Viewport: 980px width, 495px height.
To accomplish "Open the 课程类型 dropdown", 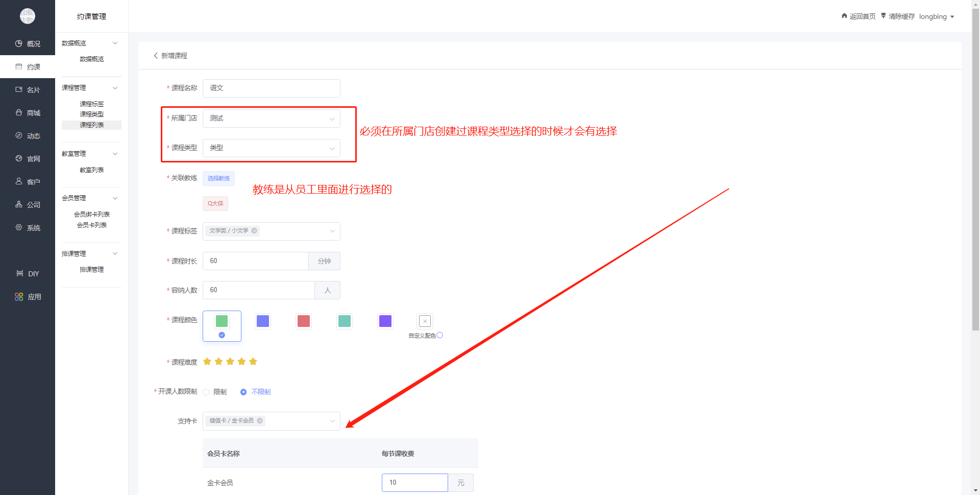I will coord(272,148).
